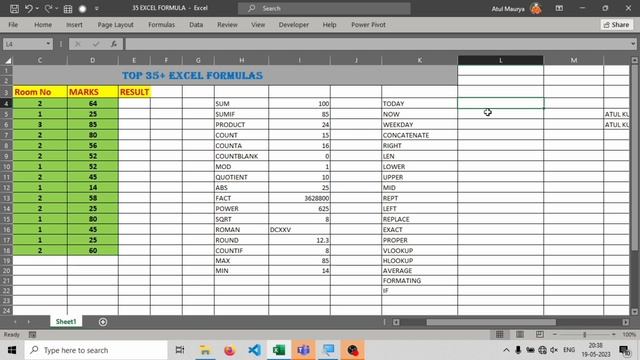Click inside the formula bar input
The height and width of the screenshot is (360, 640).
pyautogui.click(x=377, y=44)
